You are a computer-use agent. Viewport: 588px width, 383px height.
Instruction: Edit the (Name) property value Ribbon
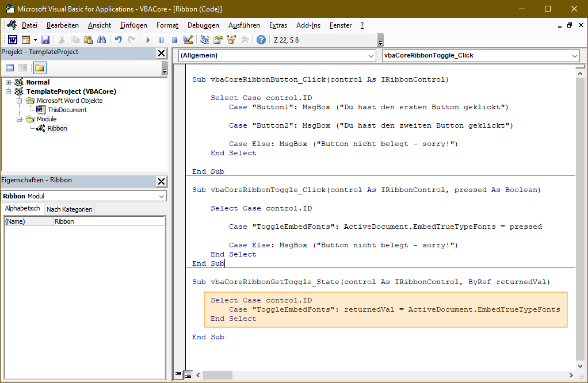click(109, 221)
